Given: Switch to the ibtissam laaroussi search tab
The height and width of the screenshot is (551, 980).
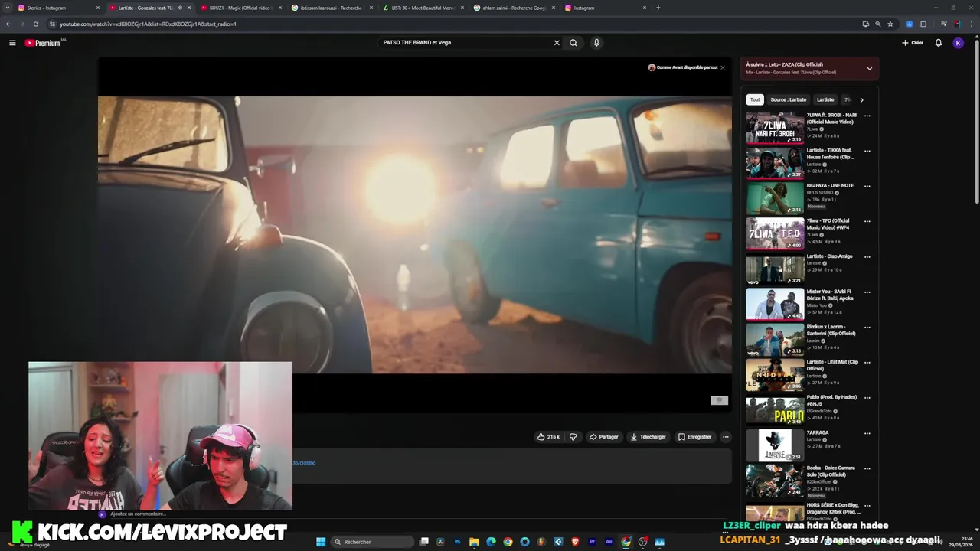Looking at the screenshot, I should (332, 8).
